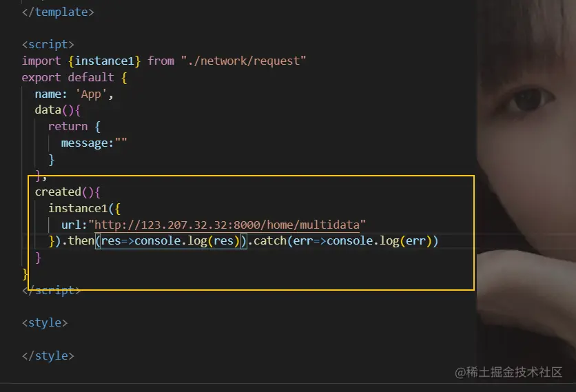This screenshot has height=392, width=576.
Task: Click the 'name:' property key
Action: pos(51,94)
